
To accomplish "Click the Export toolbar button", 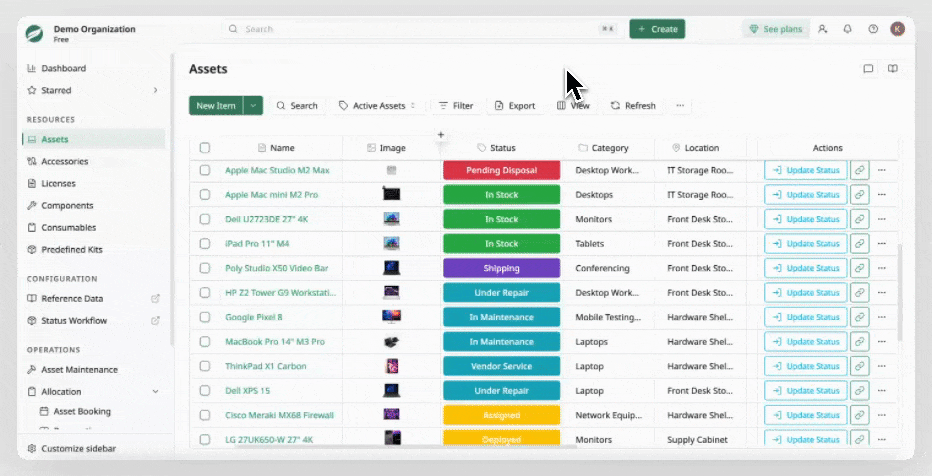I will (x=515, y=106).
